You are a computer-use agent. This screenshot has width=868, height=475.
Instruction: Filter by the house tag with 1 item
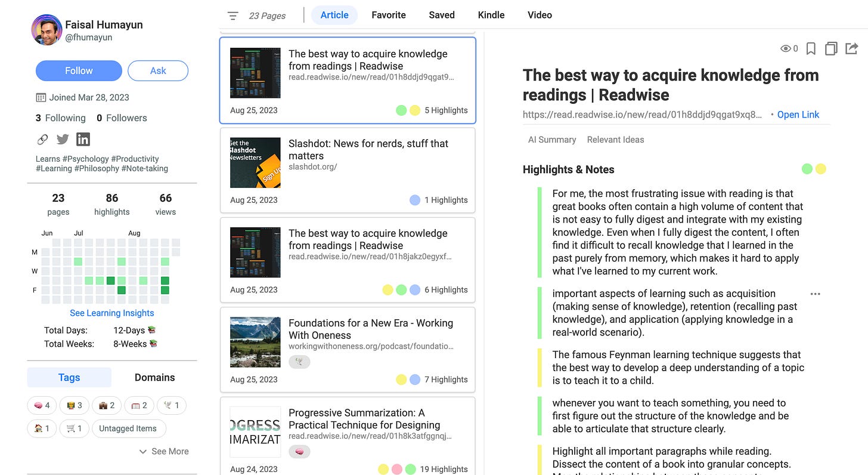coord(42,428)
